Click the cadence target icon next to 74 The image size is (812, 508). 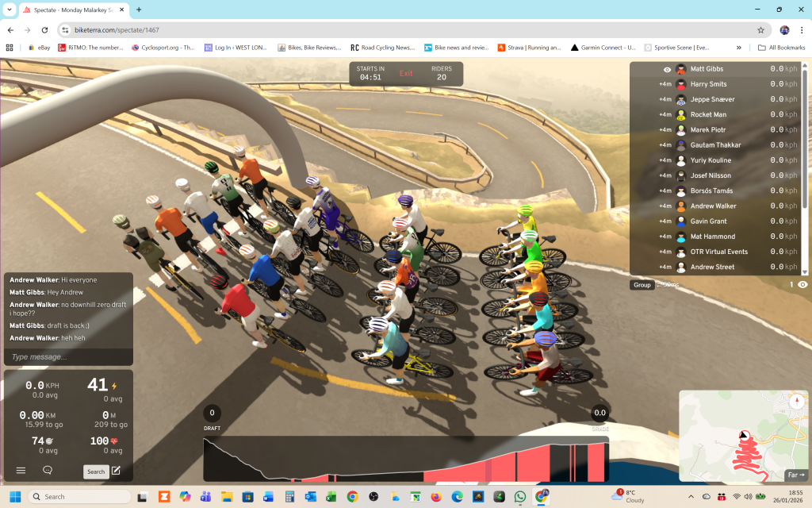pyautogui.click(x=50, y=441)
